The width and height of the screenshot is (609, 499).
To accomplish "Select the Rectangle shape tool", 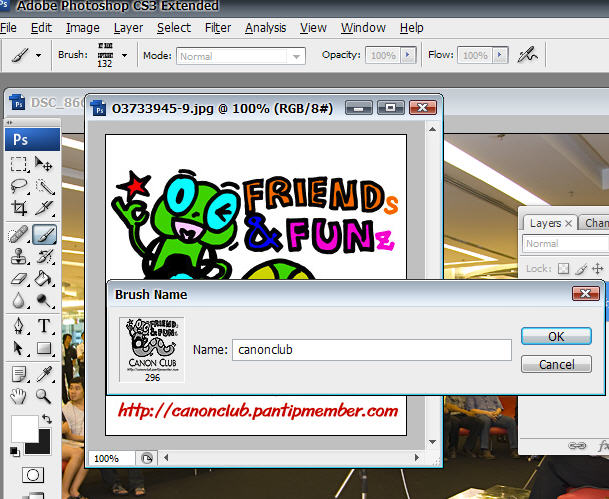I will tap(44, 348).
